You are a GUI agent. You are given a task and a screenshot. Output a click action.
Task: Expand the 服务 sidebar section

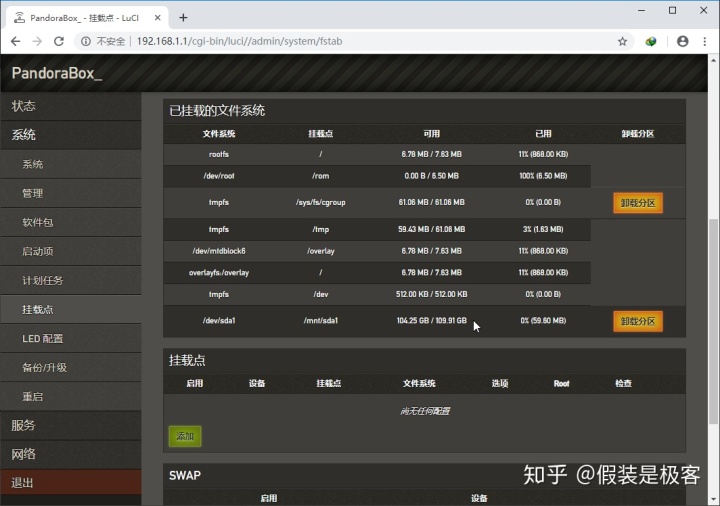point(71,425)
